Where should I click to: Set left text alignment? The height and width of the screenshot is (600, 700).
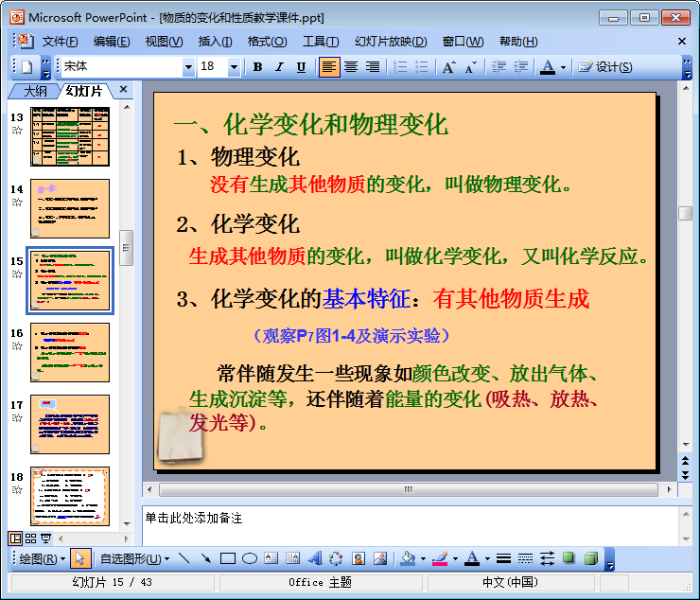[x=329, y=67]
